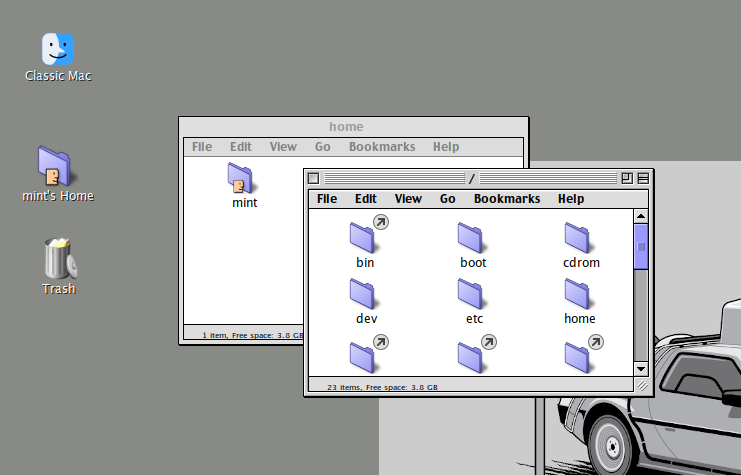
Task: Select the boot folder icon
Action: click(x=470, y=238)
